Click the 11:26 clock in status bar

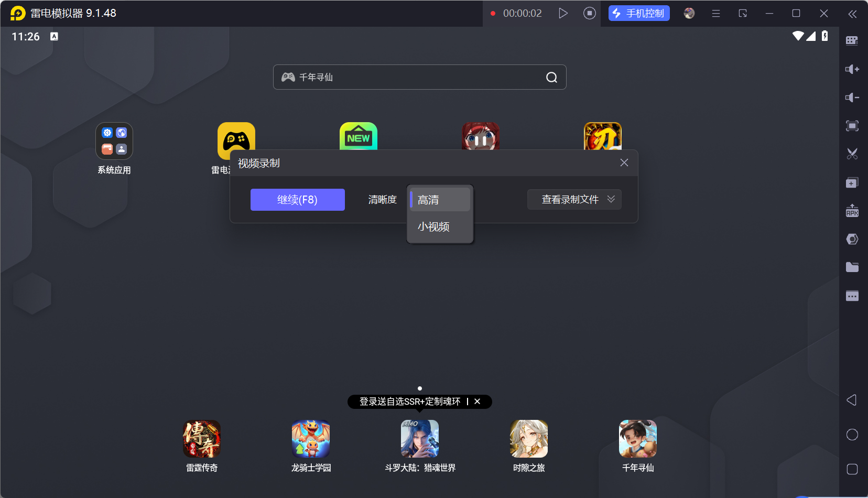point(26,37)
